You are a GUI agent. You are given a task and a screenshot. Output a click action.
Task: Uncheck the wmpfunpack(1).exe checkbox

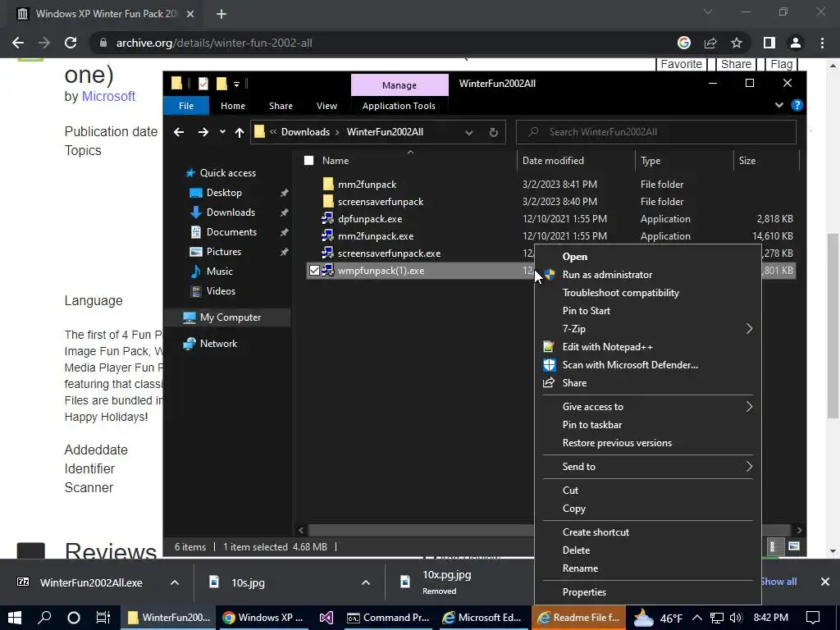(x=314, y=271)
